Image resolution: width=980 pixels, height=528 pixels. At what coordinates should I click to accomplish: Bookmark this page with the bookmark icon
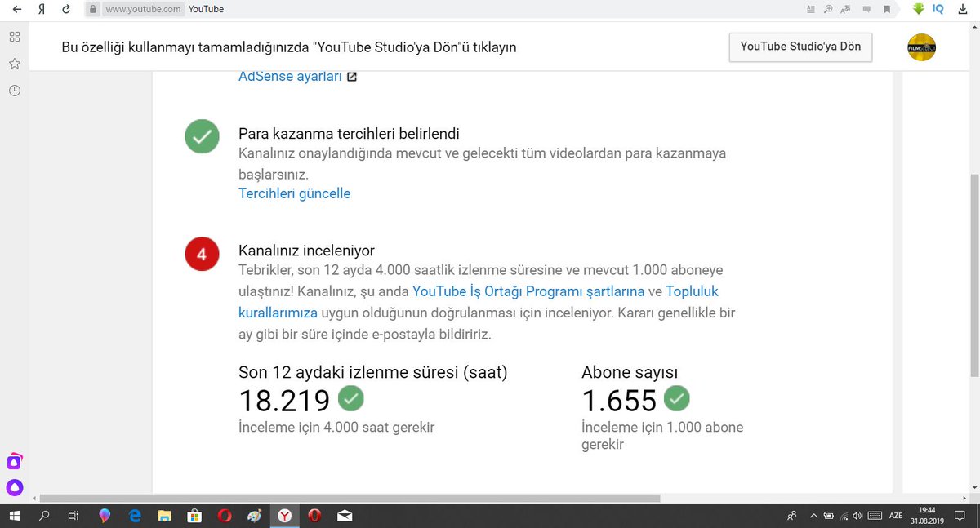887,9
